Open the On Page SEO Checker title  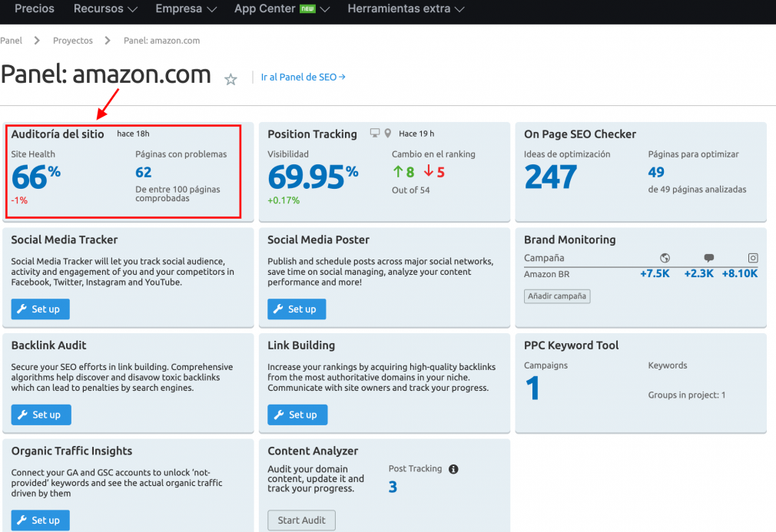click(x=580, y=134)
